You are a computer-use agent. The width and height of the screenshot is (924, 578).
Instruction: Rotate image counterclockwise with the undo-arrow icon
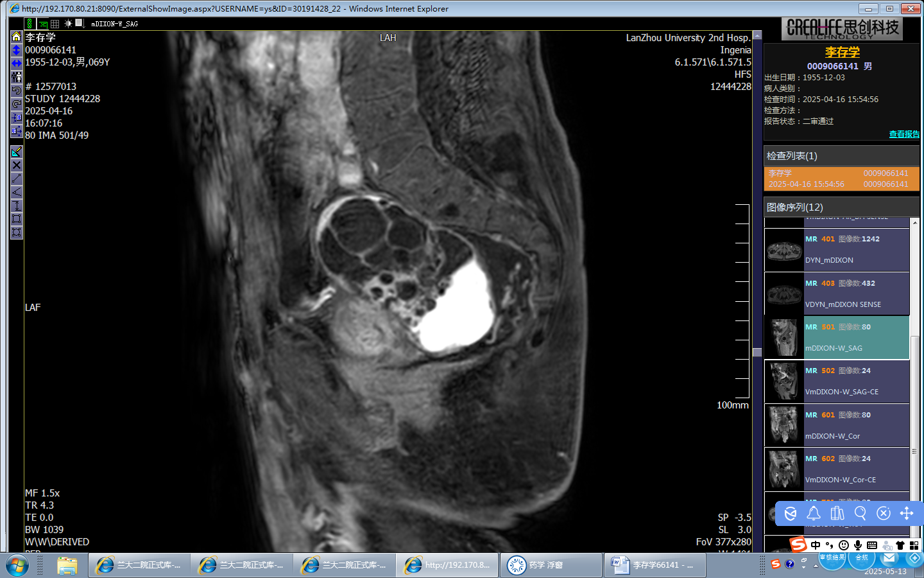pyautogui.click(x=17, y=91)
